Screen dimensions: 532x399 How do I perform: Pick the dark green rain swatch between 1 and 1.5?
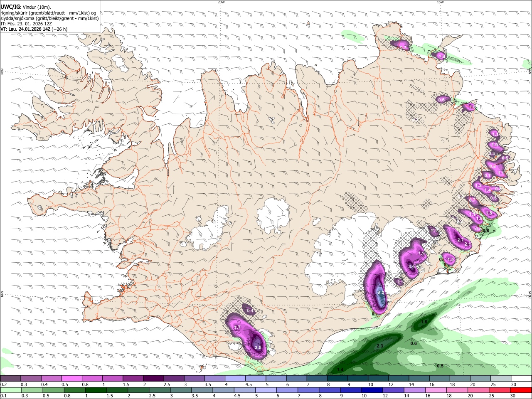(96, 390)
